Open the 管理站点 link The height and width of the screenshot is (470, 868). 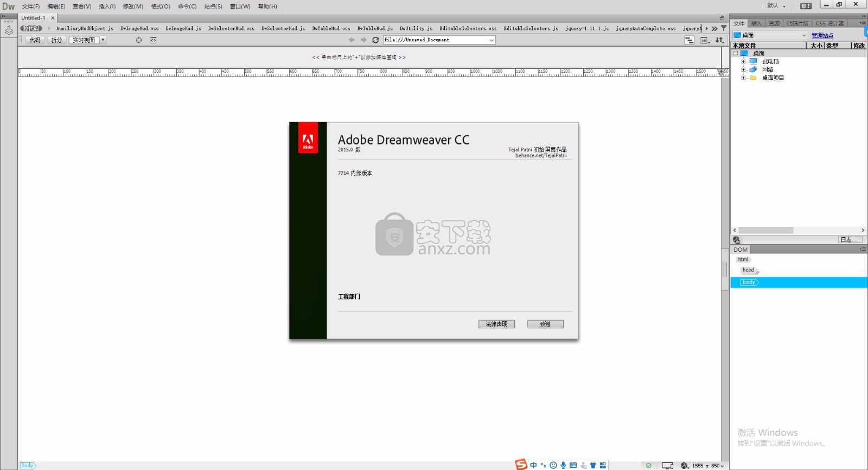(x=822, y=35)
